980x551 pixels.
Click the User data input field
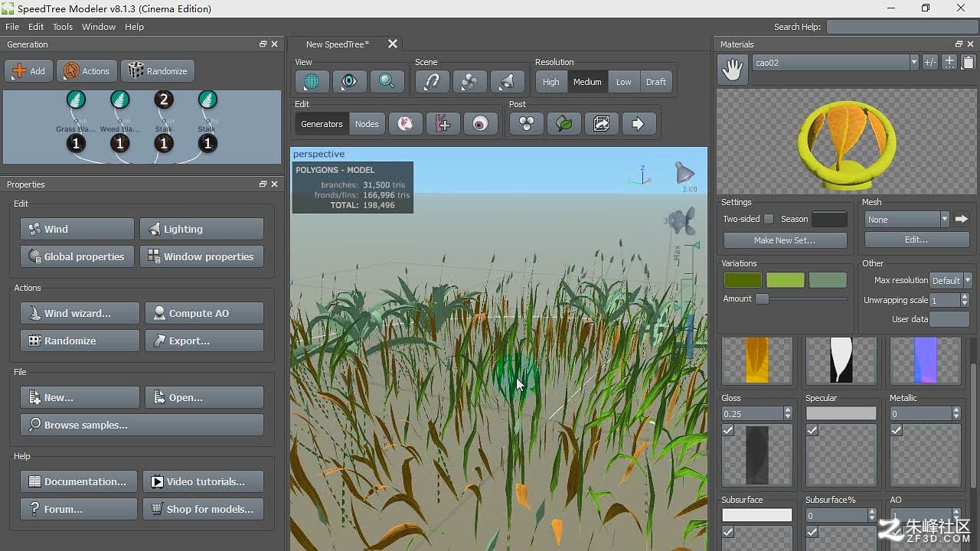point(949,319)
